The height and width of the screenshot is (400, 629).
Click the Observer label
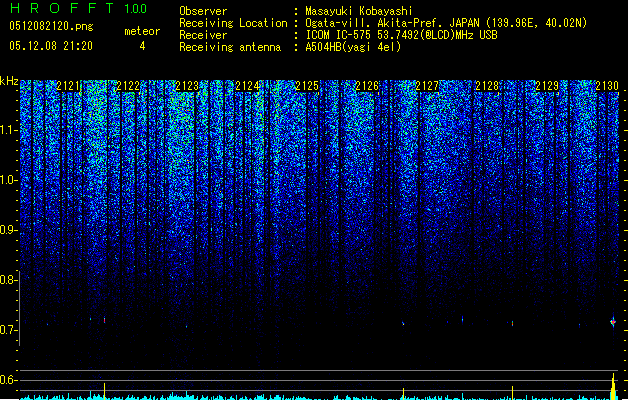203,11
